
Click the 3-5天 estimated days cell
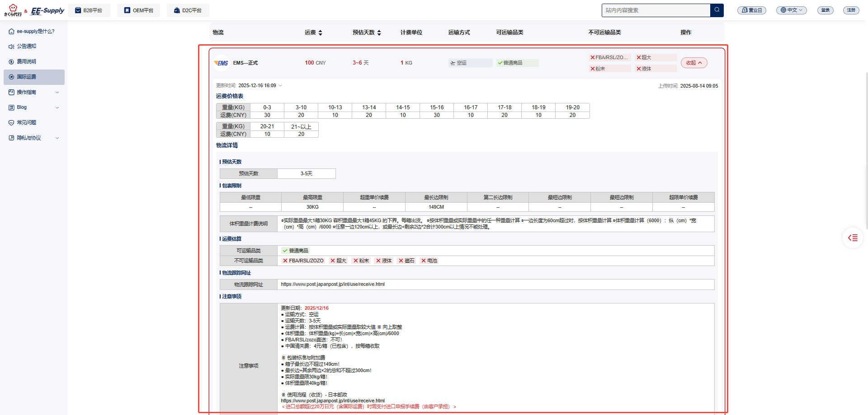tap(307, 173)
